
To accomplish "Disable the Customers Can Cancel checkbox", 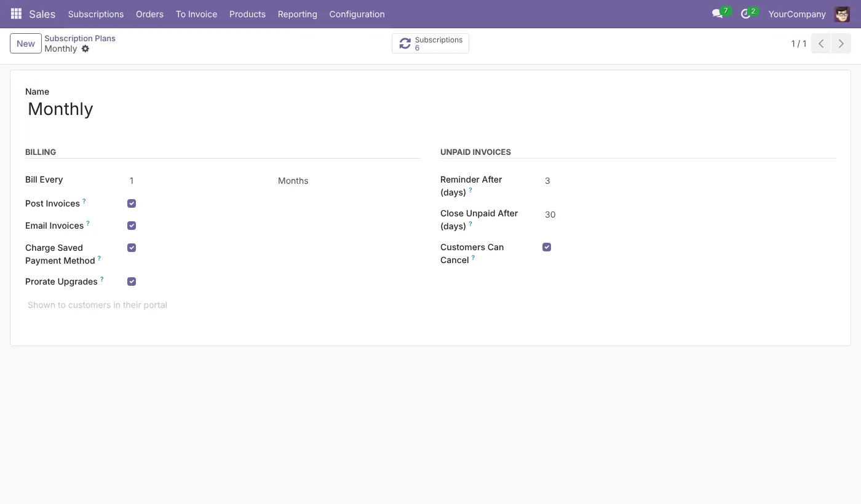I will pos(547,247).
